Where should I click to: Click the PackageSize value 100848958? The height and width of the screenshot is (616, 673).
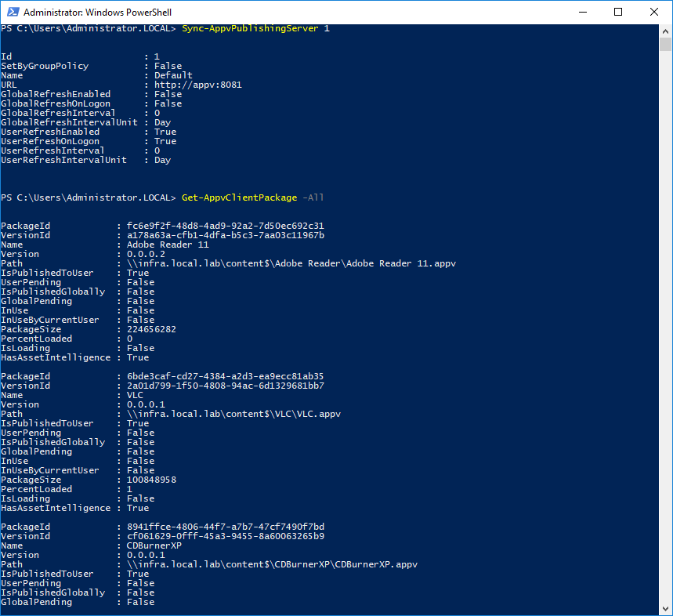click(151, 480)
